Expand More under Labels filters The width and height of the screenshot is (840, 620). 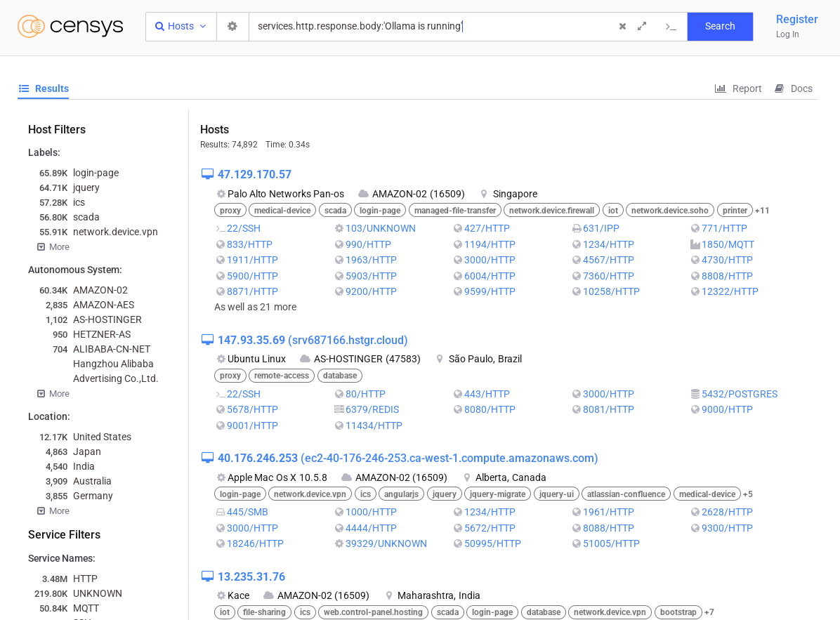pyautogui.click(x=53, y=247)
